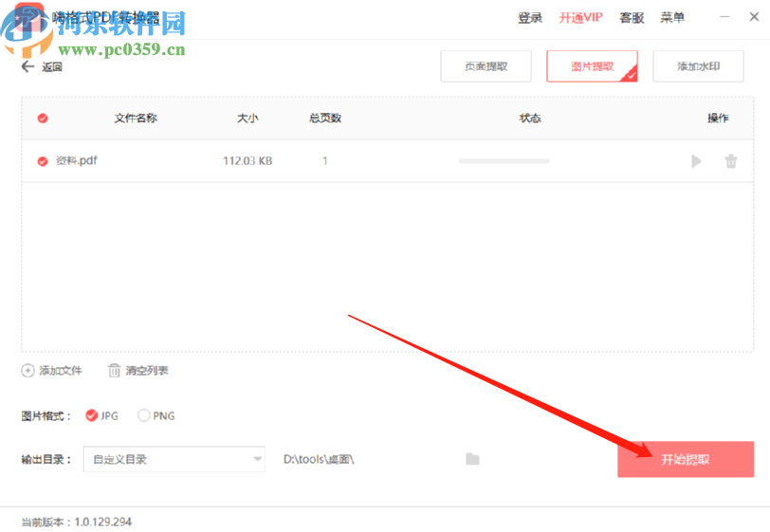Toggle the checkbox for 资料.pdf
The height and width of the screenshot is (532, 770).
tap(43, 161)
